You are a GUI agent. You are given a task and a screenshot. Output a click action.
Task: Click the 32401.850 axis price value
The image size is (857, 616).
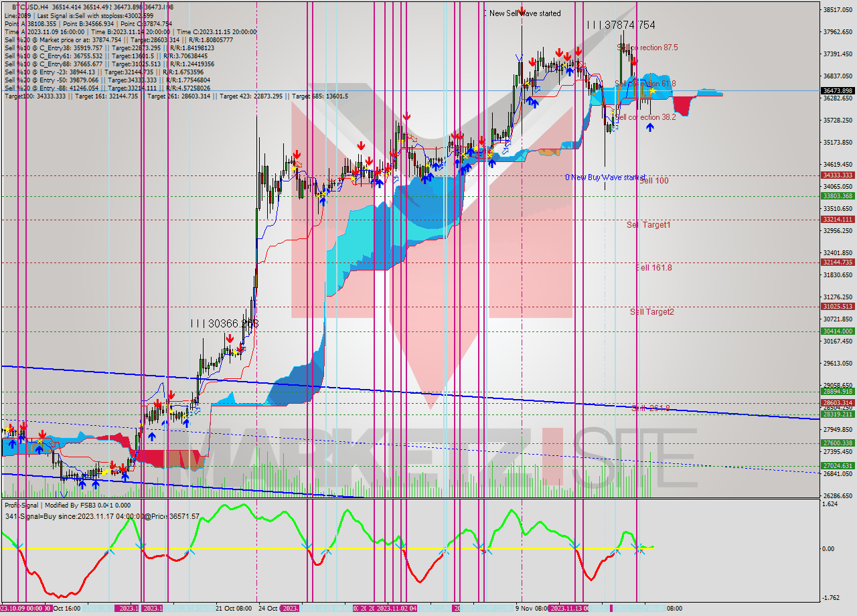coord(838,253)
